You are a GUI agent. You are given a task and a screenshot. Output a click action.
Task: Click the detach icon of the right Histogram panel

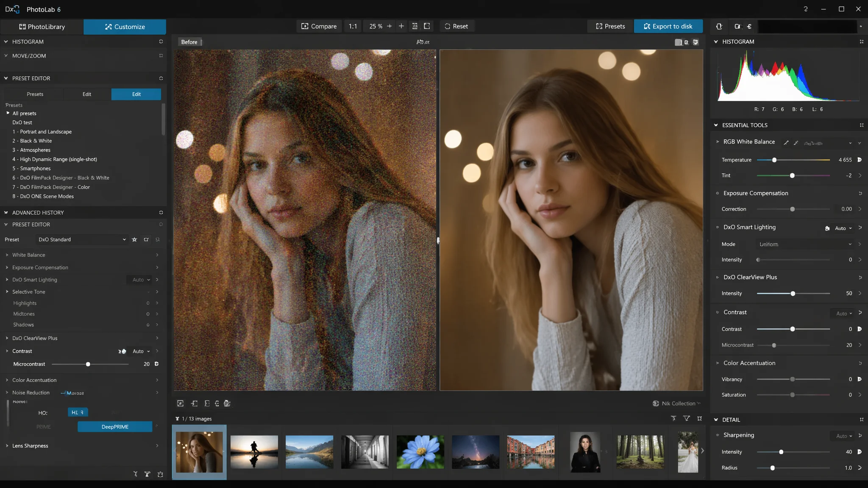tap(861, 42)
